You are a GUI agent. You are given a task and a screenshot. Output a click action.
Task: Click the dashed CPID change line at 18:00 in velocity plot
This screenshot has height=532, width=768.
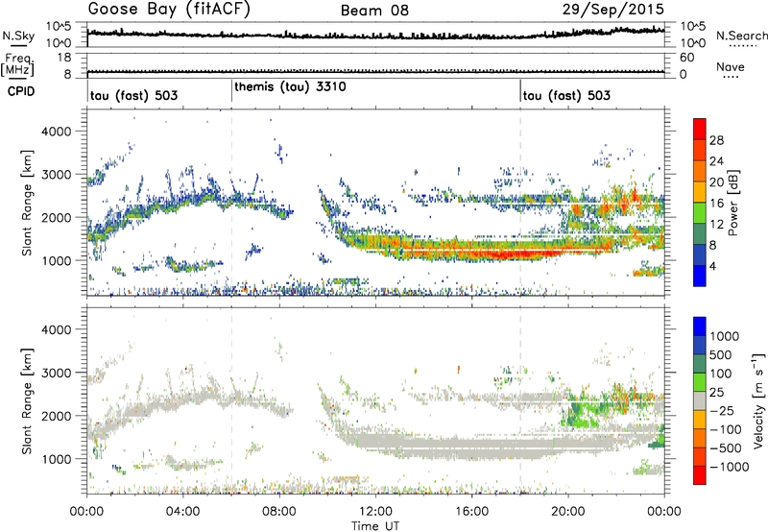(520, 399)
